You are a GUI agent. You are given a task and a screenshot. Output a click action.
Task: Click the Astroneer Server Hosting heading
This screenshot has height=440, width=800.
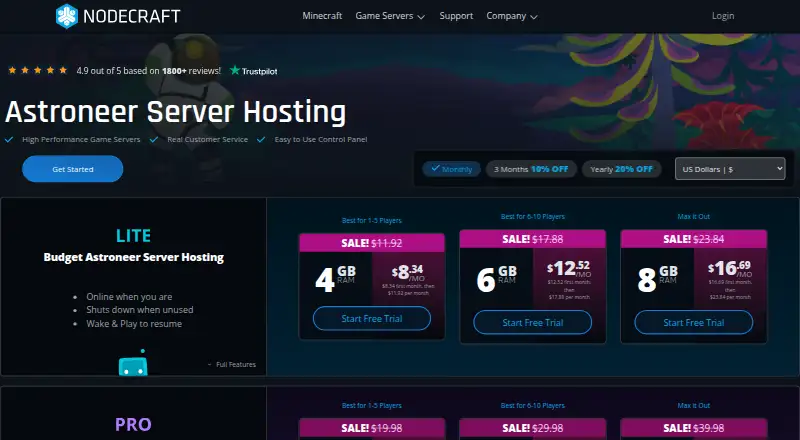(x=176, y=112)
